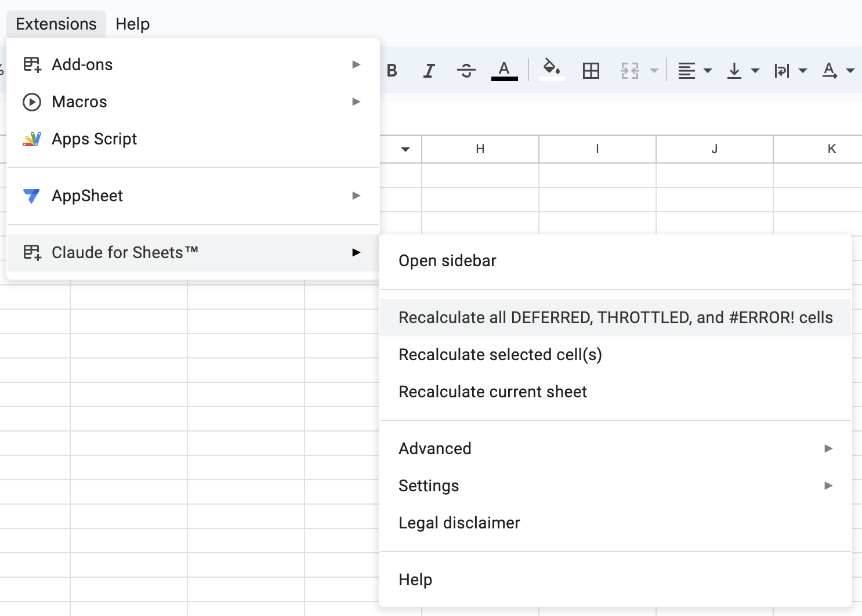862x616 pixels.
Task: Click the Apps Script colorful icon
Action: click(32, 139)
